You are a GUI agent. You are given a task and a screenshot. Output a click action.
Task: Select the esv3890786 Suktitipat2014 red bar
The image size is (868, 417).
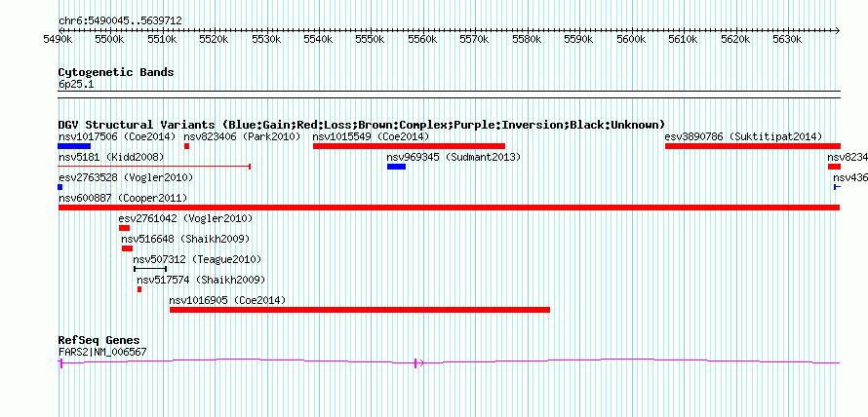(x=753, y=146)
